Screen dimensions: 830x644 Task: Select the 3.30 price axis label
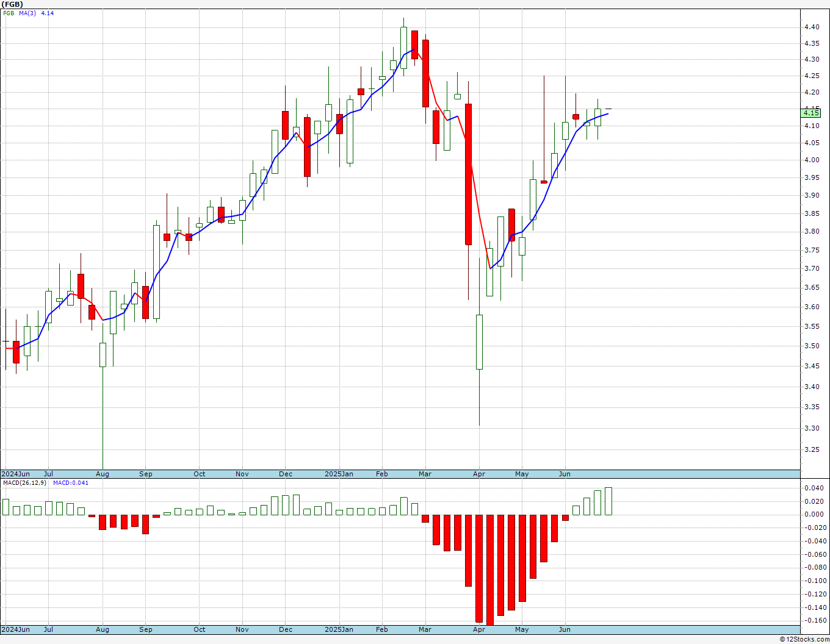812,428
